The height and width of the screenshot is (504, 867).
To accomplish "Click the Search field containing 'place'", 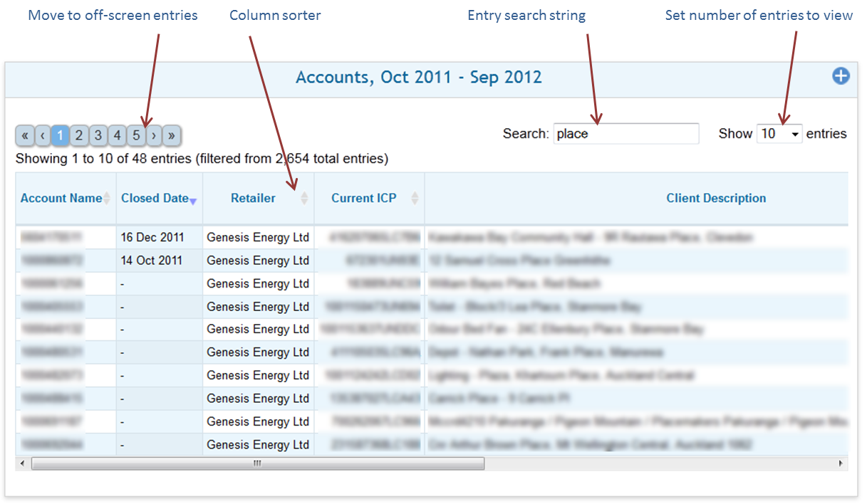I will pos(625,134).
